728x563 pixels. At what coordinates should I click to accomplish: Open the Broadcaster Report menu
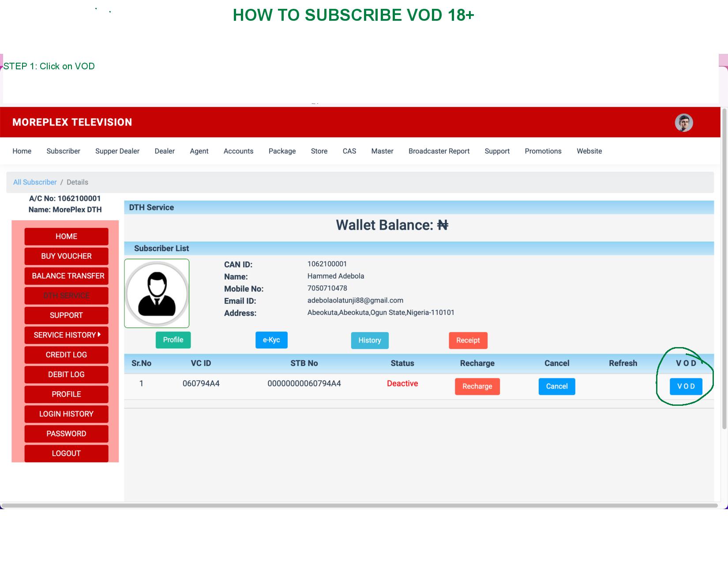pos(439,151)
